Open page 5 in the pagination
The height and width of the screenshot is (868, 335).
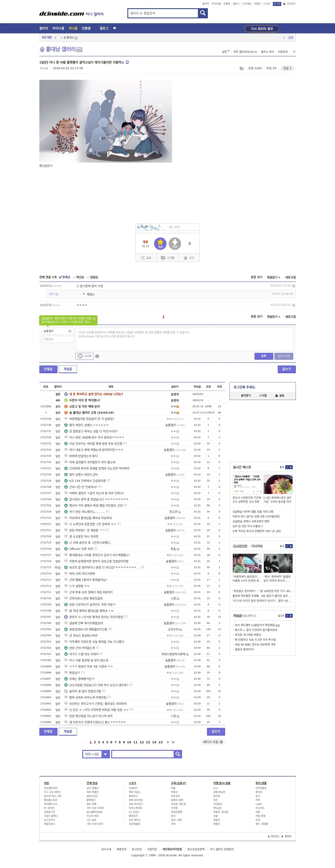coord(107,742)
